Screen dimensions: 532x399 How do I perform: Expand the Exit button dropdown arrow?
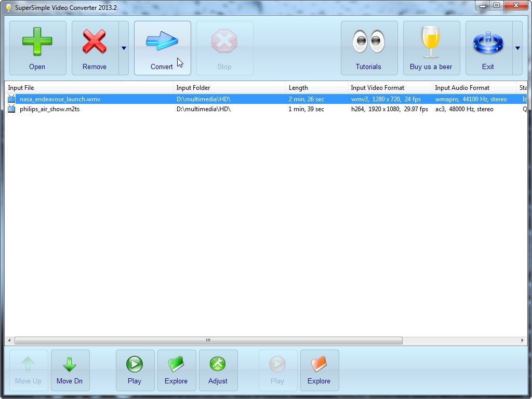[517, 48]
